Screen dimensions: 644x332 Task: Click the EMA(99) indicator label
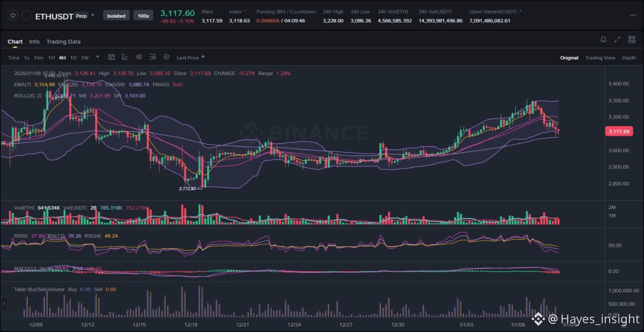(115, 85)
